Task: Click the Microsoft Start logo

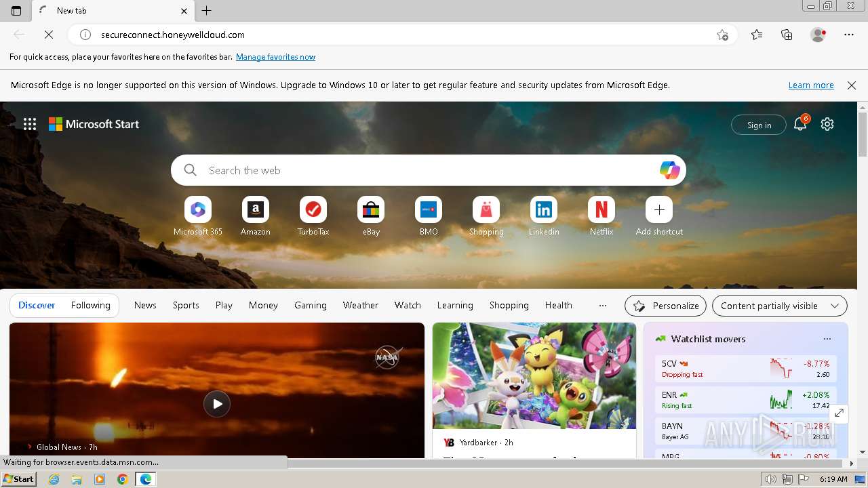Action: pyautogui.click(x=94, y=124)
